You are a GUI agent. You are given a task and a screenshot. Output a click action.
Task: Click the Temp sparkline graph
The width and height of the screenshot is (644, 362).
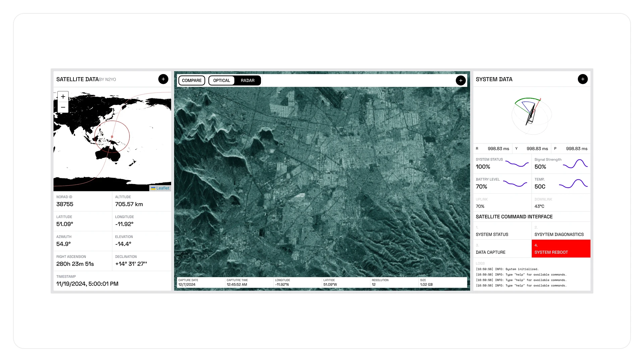point(573,184)
